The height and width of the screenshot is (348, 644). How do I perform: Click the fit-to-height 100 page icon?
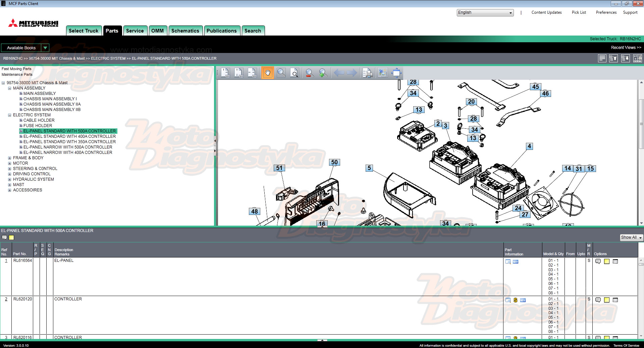(238, 73)
